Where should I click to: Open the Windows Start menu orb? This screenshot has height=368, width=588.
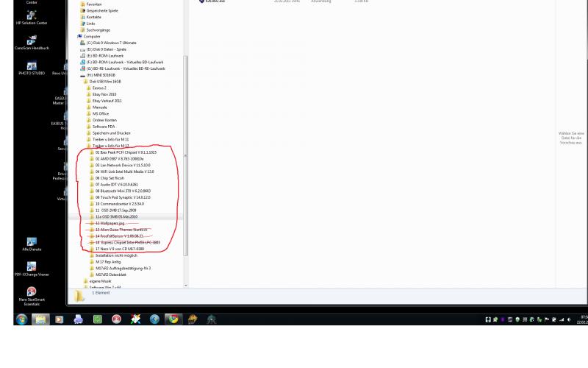tap(22, 319)
